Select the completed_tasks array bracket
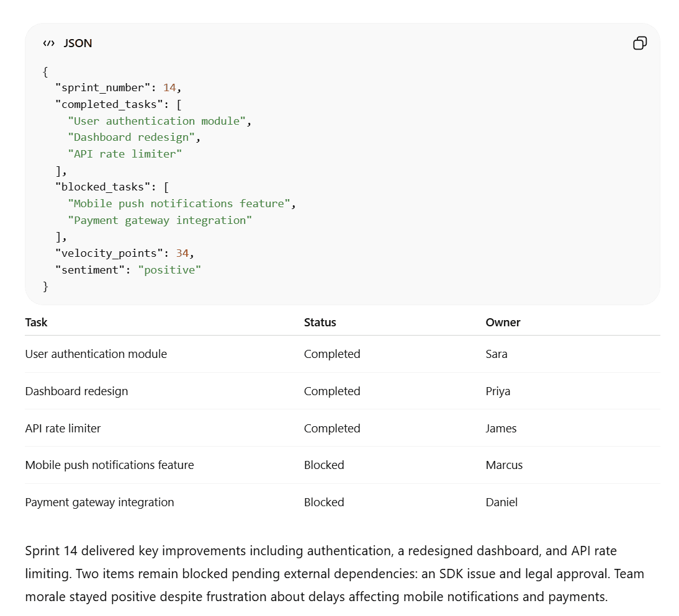Viewport: 679px width, 616px height. click(178, 104)
